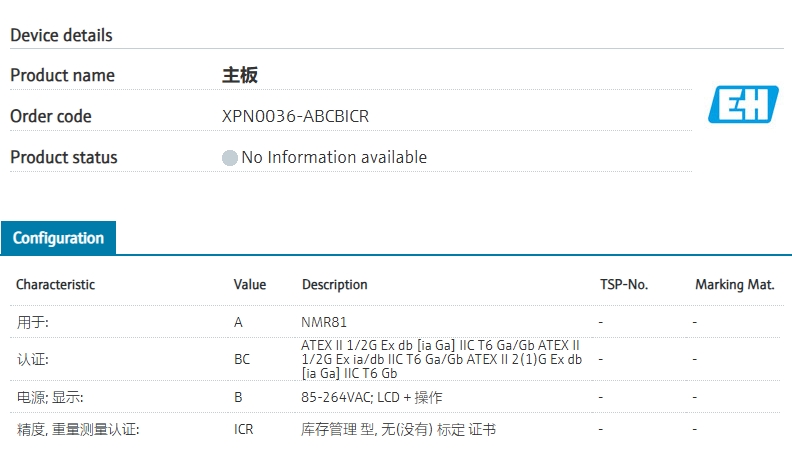Select the 精度, 重量测量认证 row label
The image size is (792, 454).
[77, 430]
